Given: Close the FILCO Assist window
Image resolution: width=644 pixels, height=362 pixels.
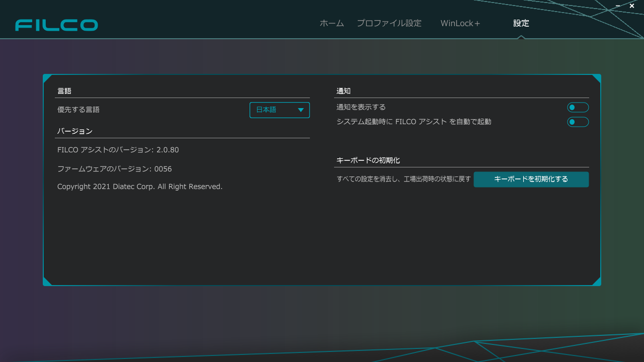Looking at the screenshot, I should click(632, 6).
